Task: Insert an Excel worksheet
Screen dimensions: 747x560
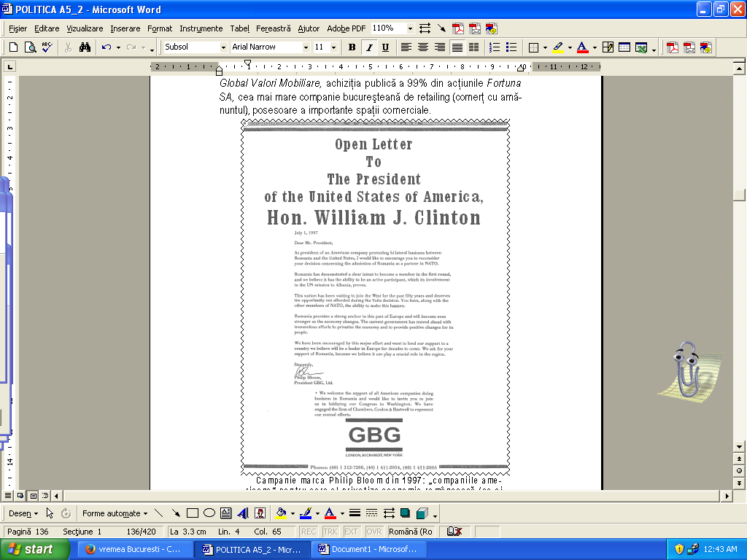Action: [641, 47]
